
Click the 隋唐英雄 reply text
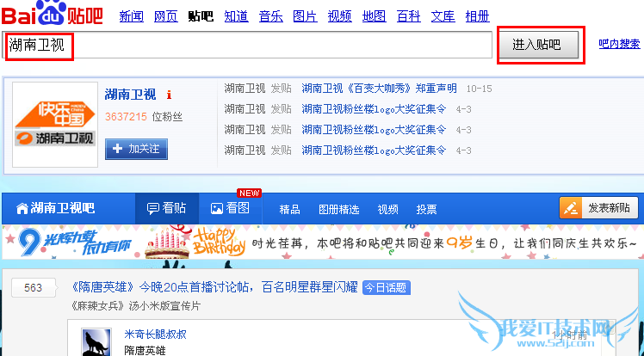pyautogui.click(x=145, y=350)
